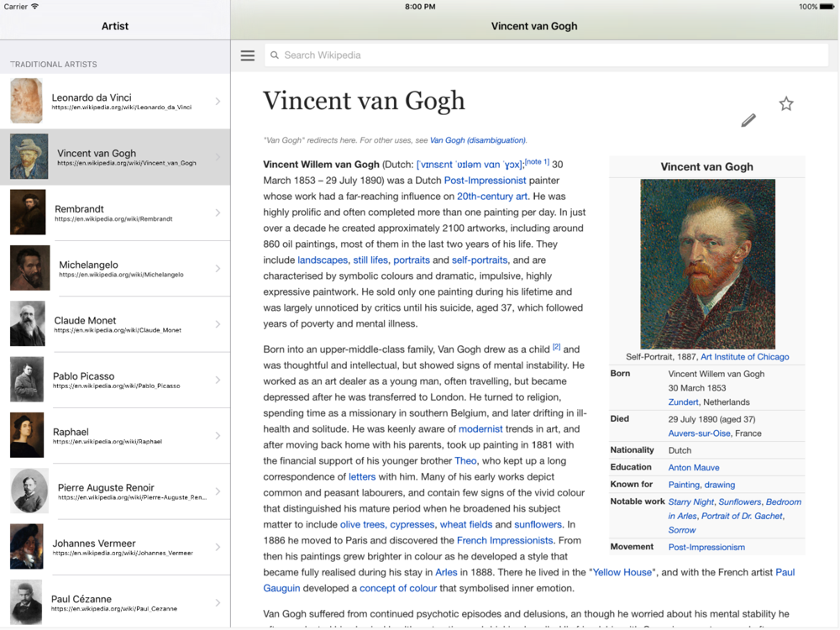Choose "Raphael" from artist list
The height and width of the screenshot is (630, 840).
point(71,432)
